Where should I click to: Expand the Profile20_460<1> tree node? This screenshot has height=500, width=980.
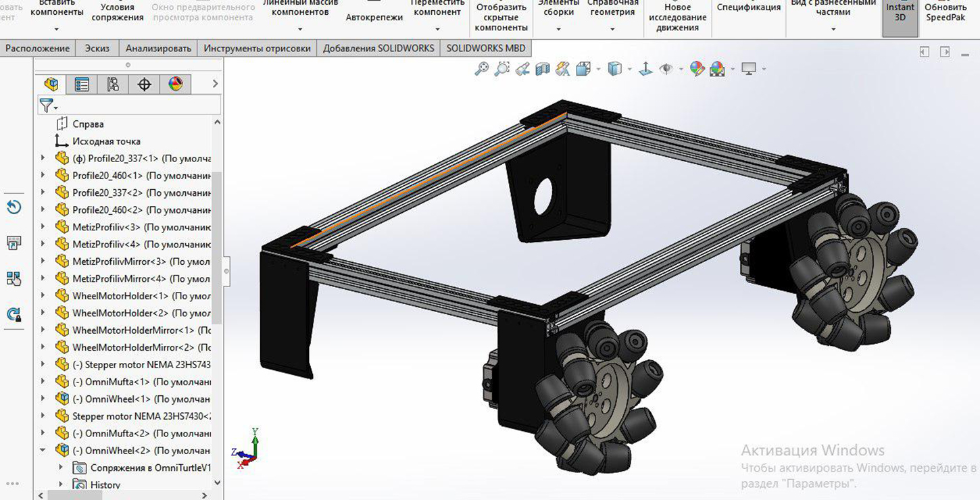(43, 175)
